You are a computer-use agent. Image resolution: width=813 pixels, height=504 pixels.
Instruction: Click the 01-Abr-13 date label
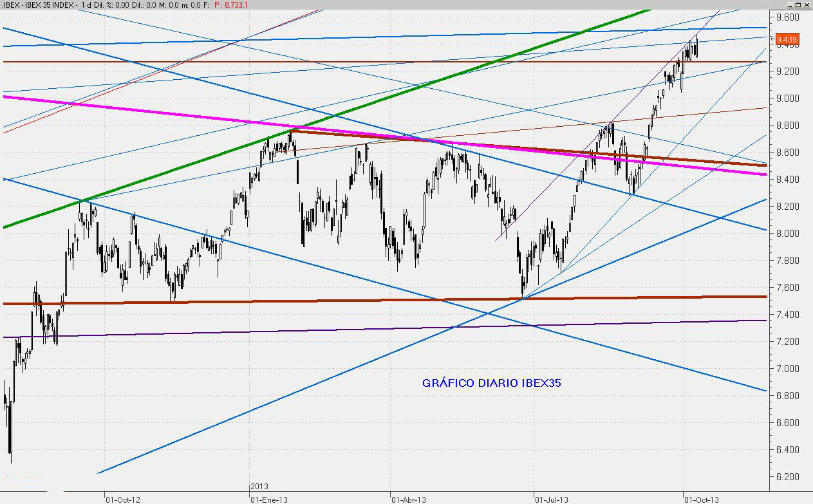pyautogui.click(x=409, y=499)
